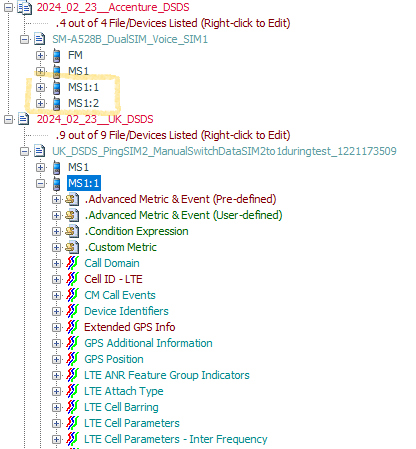Click '.9 out of 9 File/Devices Listed' text
The width and height of the screenshot is (416, 449).
pos(173,135)
